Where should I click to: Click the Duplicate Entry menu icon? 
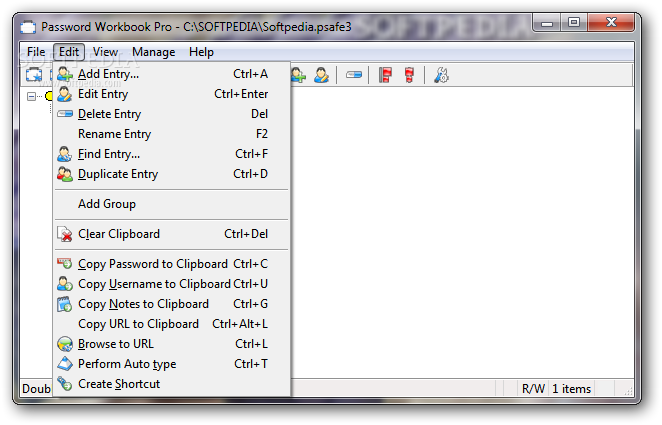coord(65,174)
